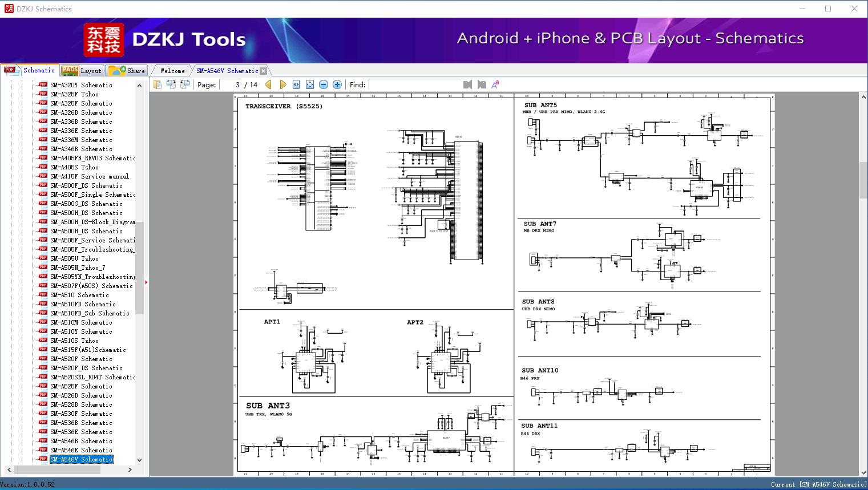Open SM-A536B Schematic

(81, 423)
